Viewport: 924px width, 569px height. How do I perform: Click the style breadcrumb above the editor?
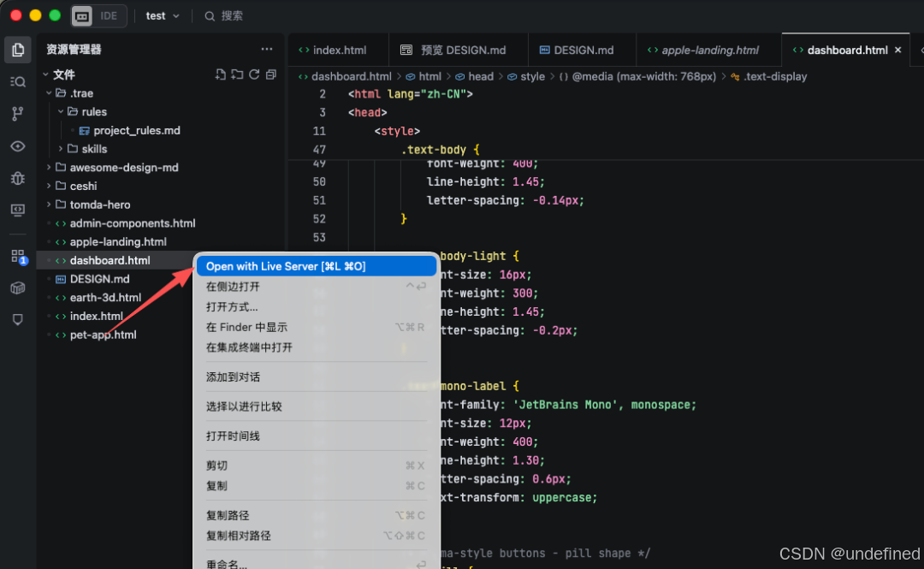point(532,76)
